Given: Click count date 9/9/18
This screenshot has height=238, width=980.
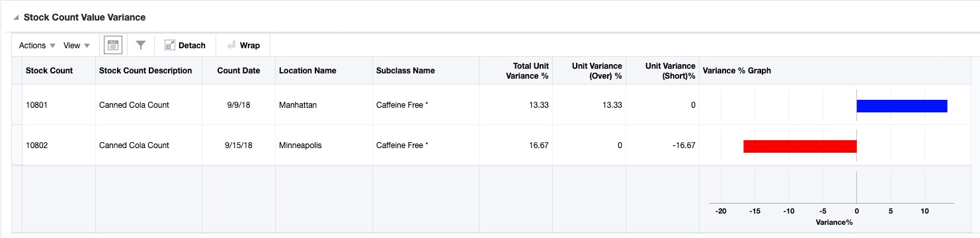Looking at the screenshot, I should [239, 105].
